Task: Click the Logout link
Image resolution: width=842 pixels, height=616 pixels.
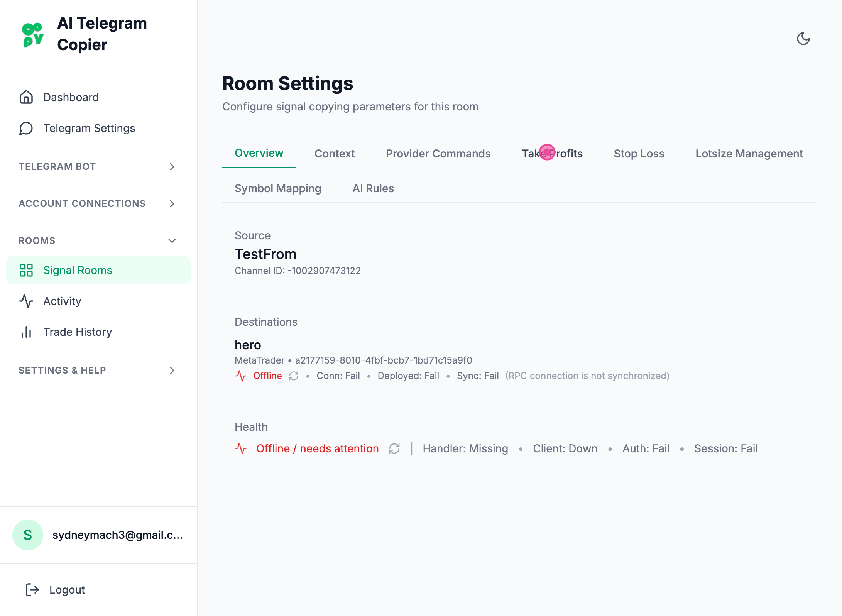Action: tap(67, 590)
